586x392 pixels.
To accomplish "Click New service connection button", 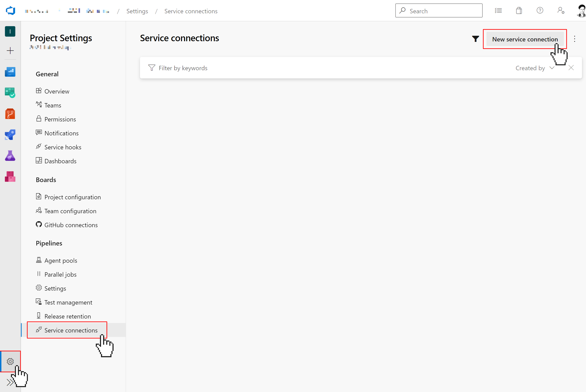I will 525,39.
